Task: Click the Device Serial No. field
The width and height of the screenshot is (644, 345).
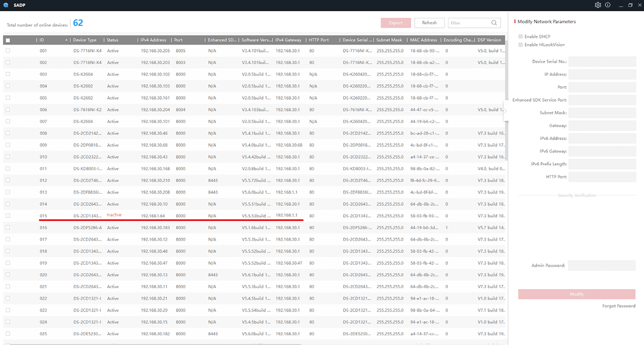Action: [602, 61]
